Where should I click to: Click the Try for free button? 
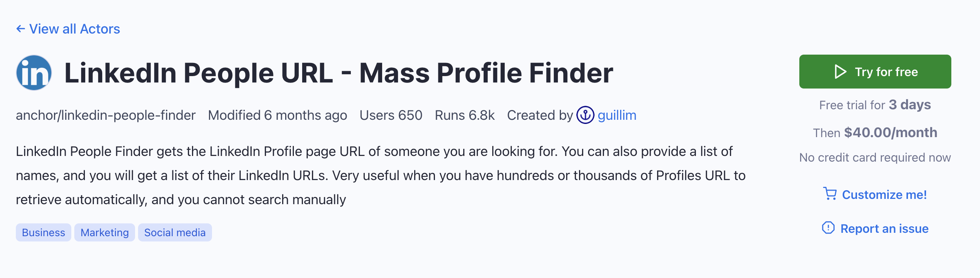(875, 72)
